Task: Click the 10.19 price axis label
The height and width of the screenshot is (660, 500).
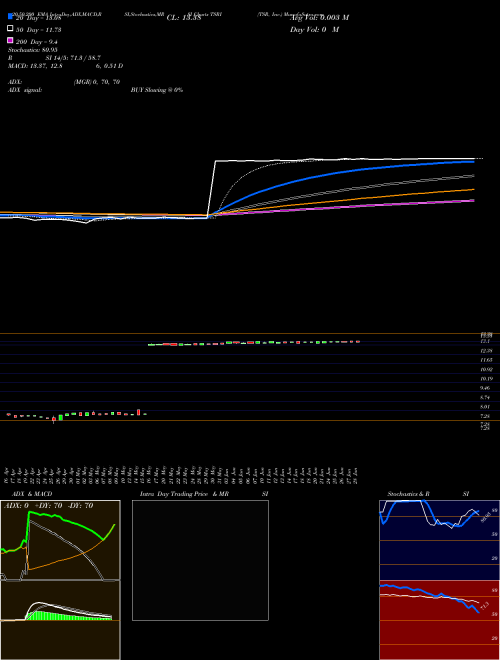Action: (x=487, y=379)
